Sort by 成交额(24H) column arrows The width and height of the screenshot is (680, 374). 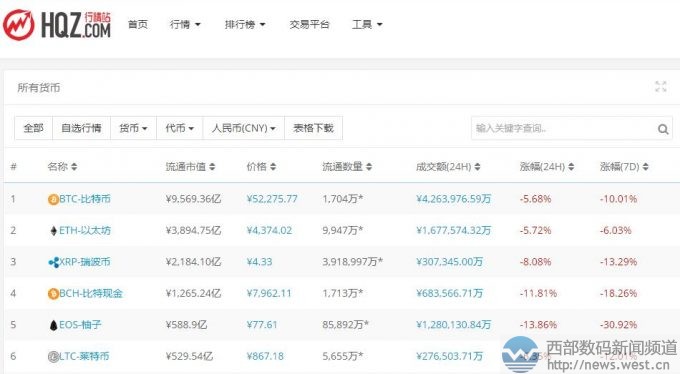tap(477, 167)
